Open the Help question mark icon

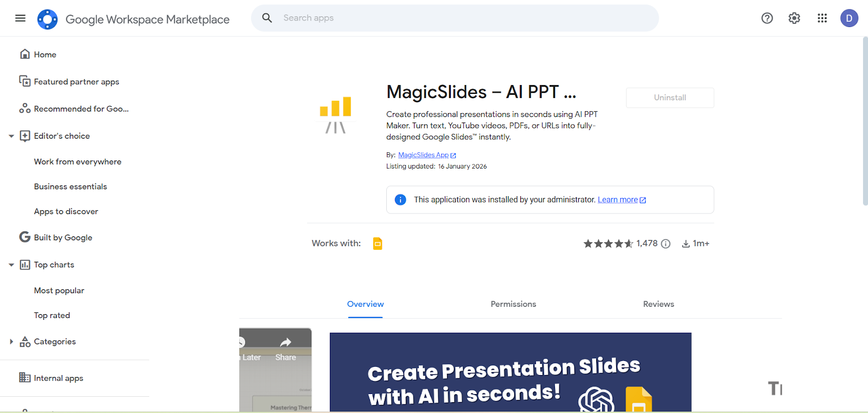point(767,18)
